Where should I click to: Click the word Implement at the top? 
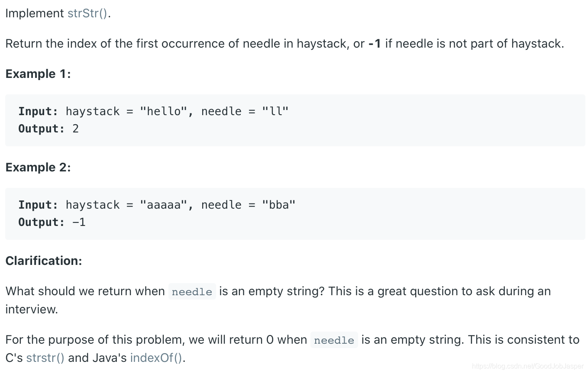coord(35,13)
